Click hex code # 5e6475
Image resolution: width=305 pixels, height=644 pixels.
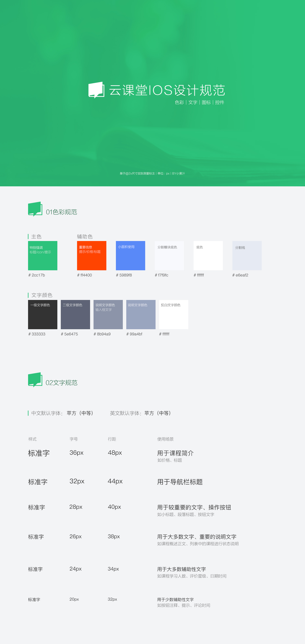tap(69, 334)
